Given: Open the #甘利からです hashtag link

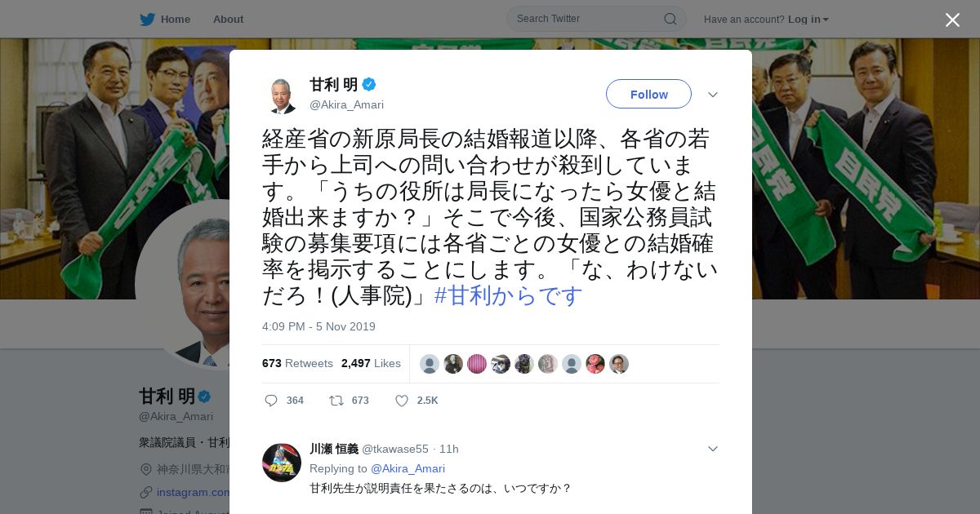Looking at the screenshot, I should 509,295.
